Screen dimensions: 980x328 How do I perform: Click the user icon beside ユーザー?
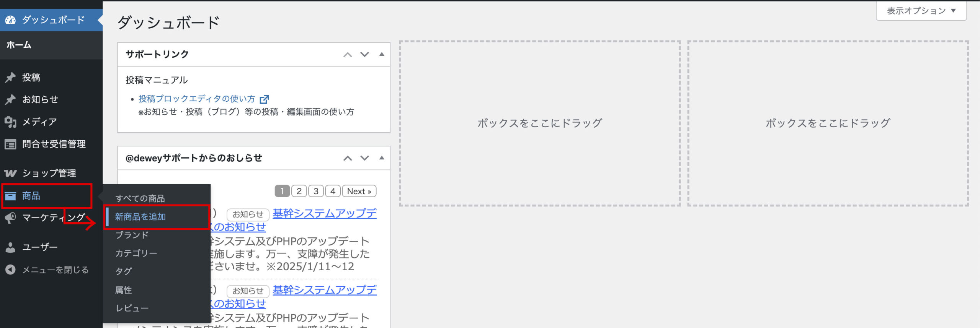10,247
